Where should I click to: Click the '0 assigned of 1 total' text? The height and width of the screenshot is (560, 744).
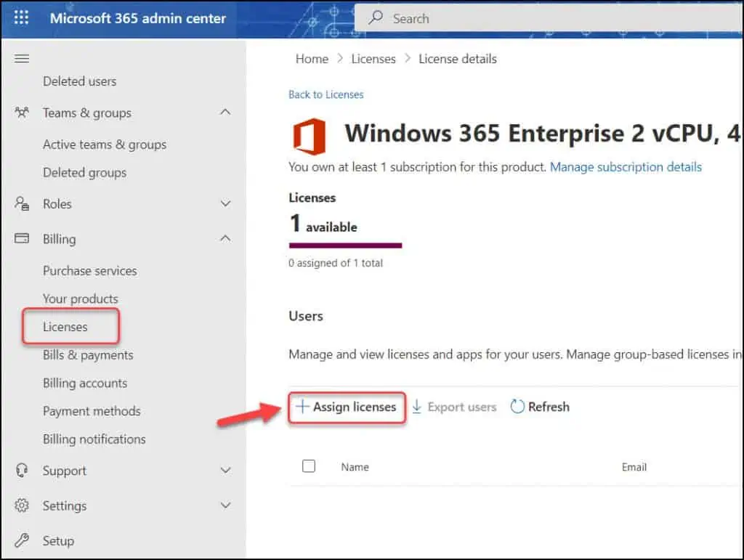click(336, 263)
